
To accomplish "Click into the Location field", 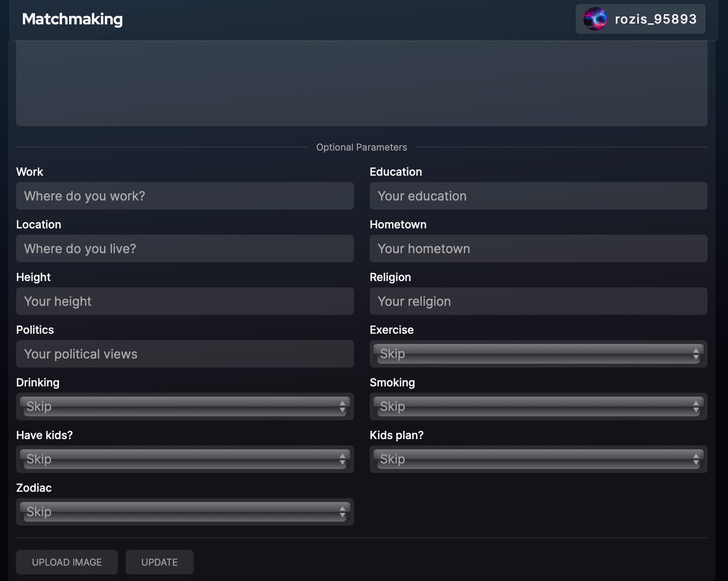I will [185, 248].
